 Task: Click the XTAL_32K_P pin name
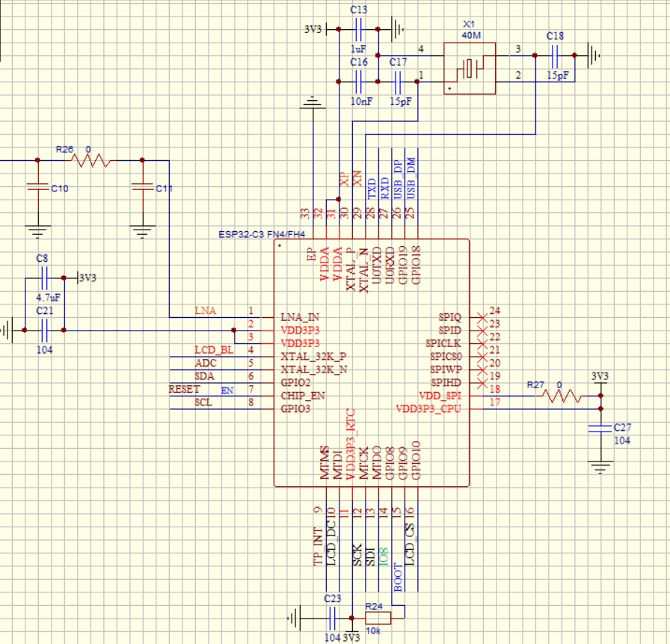313,356
